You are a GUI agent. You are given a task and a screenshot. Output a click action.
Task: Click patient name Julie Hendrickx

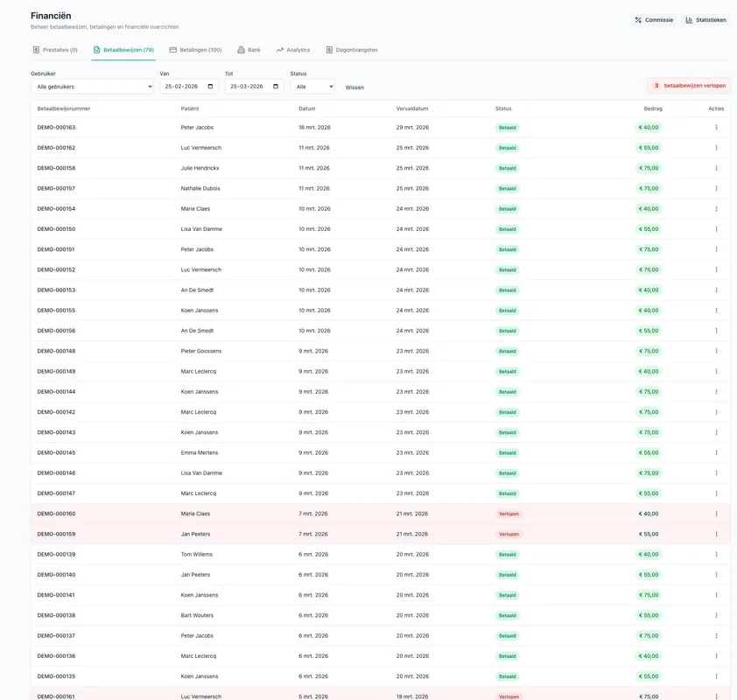pyautogui.click(x=200, y=168)
